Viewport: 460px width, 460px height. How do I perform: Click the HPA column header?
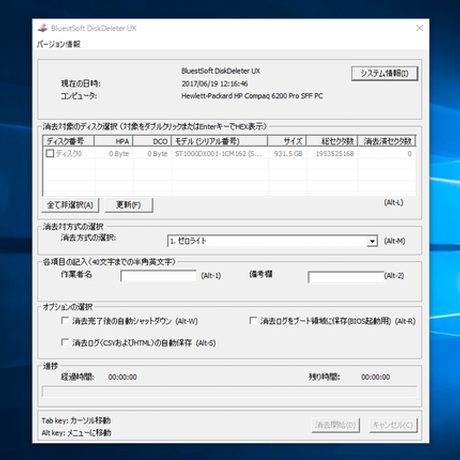click(114, 141)
